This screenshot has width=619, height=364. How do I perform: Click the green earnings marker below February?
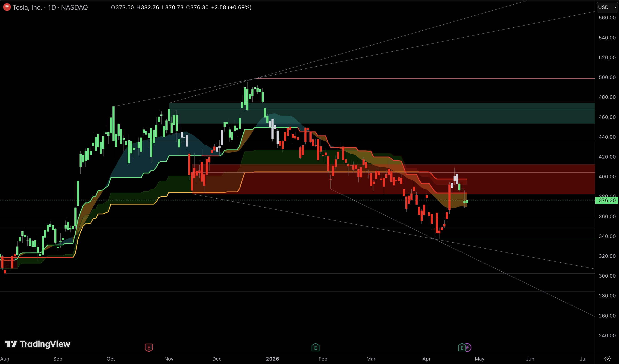[315, 348]
